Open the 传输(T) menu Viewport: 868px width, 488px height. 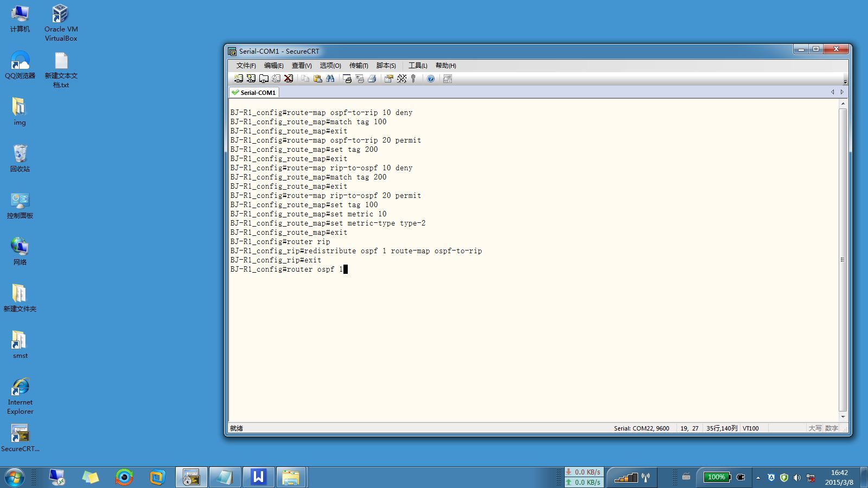click(358, 66)
